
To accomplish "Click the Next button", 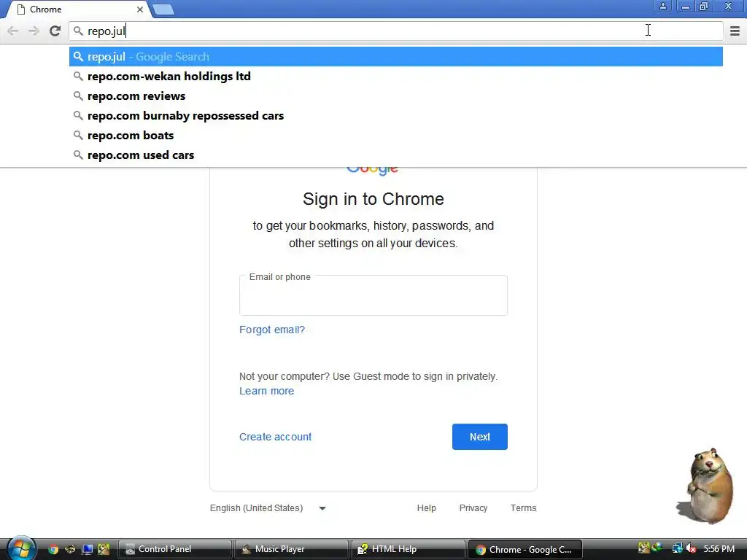I will point(480,437).
